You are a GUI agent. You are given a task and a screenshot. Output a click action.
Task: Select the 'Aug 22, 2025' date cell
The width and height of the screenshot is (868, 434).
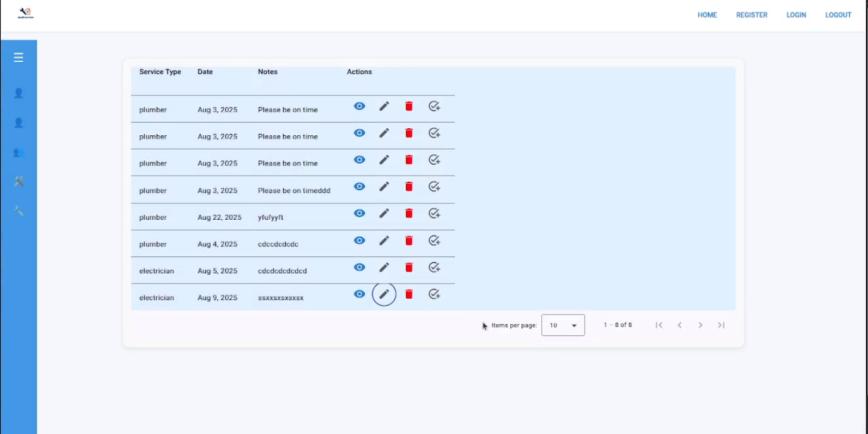[219, 217]
